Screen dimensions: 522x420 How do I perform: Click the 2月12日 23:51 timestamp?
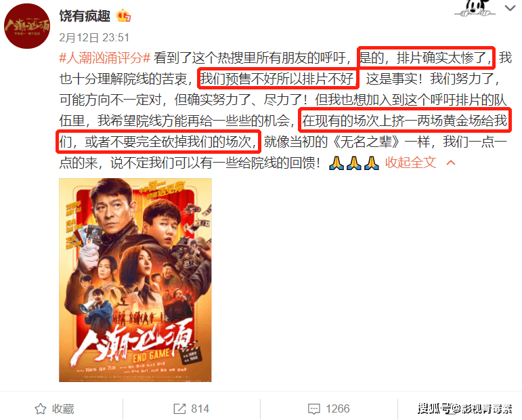tap(94, 37)
